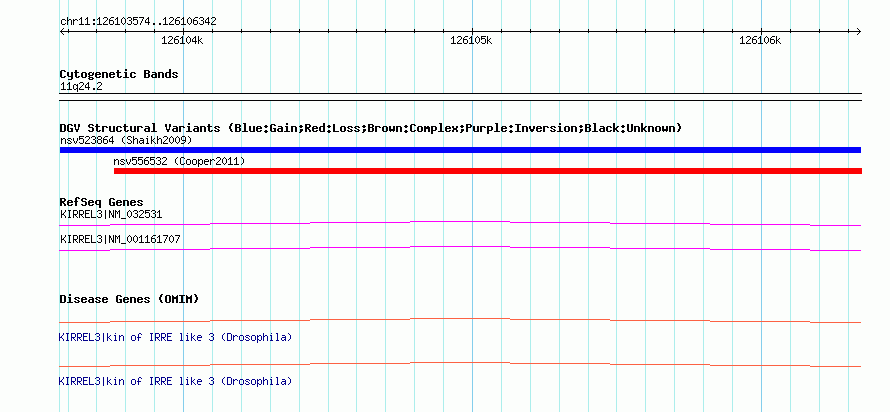
Task: Open the KIRREL3|NM_001161707 RefSeq gene label
Action: [120, 239]
